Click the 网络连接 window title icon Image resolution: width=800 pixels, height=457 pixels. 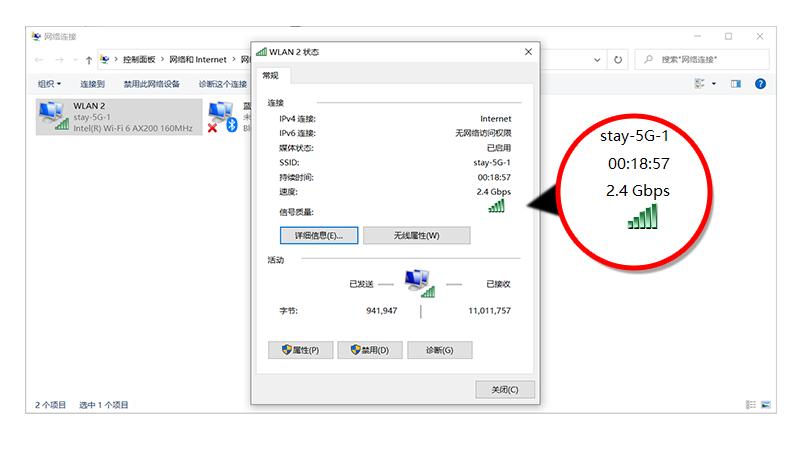pyautogui.click(x=36, y=36)
